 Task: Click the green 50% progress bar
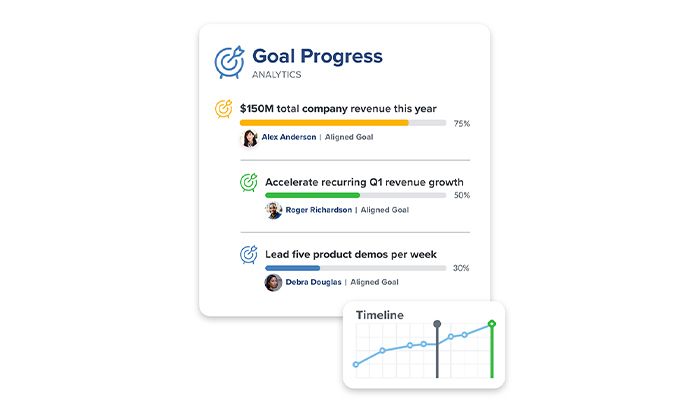pos(312,195)
